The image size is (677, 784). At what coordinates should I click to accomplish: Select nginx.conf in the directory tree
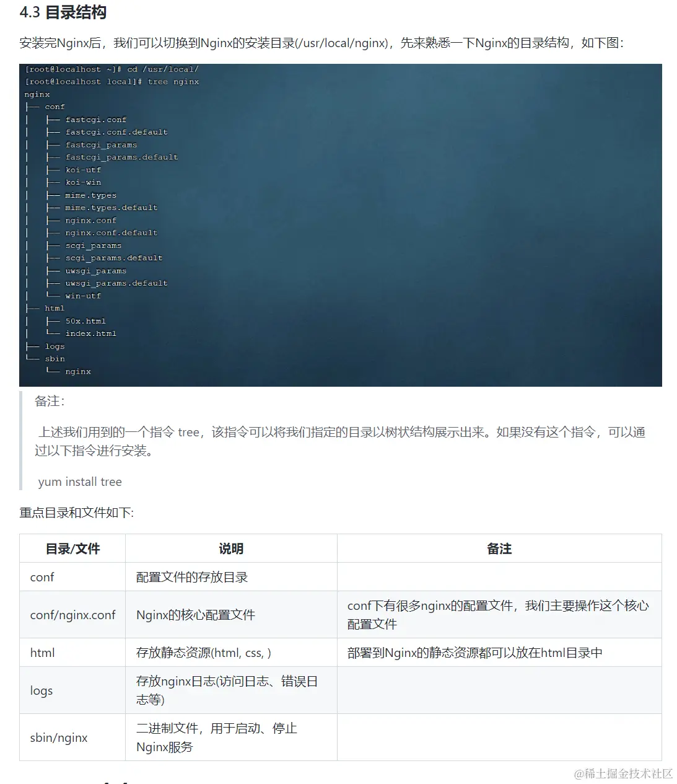(90, 220)
